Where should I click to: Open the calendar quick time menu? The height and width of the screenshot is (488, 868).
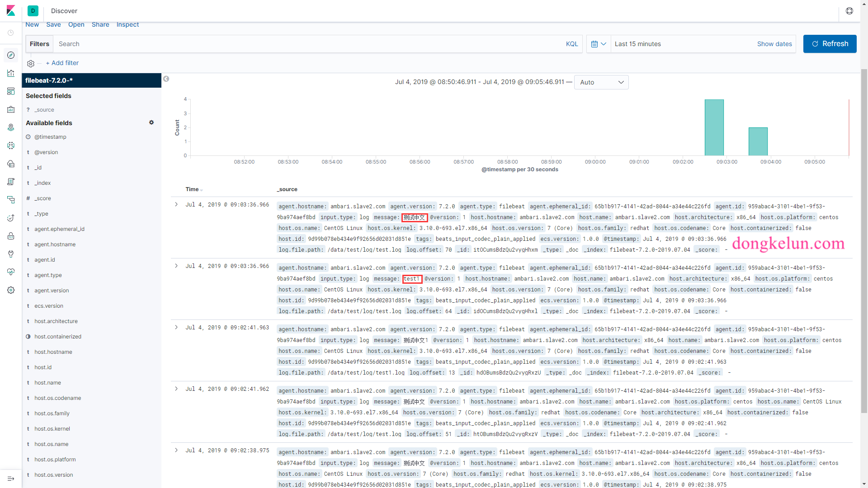(599, 44)
